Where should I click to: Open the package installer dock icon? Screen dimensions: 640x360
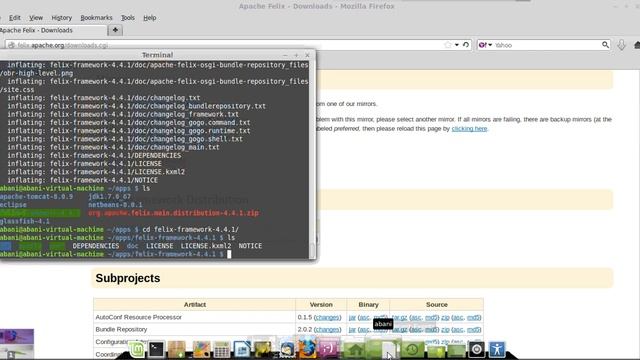177,349
